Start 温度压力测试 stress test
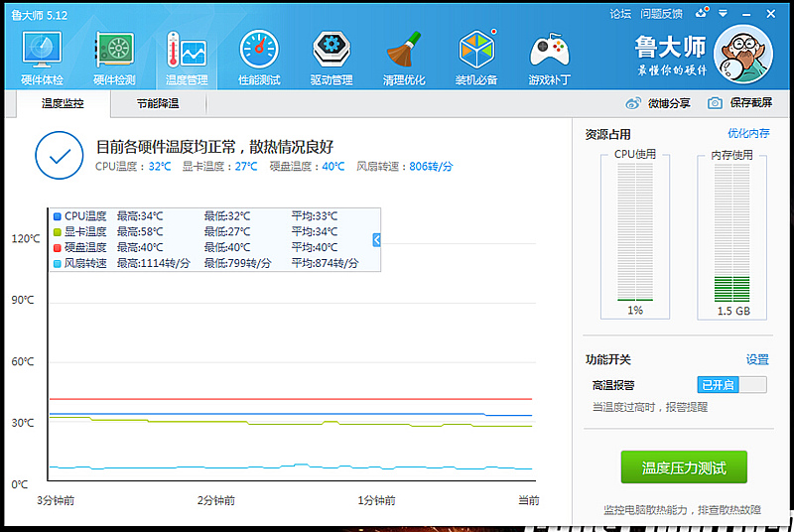Image resolution: width=794 pixels, height=532 pixels. [684, 467]
